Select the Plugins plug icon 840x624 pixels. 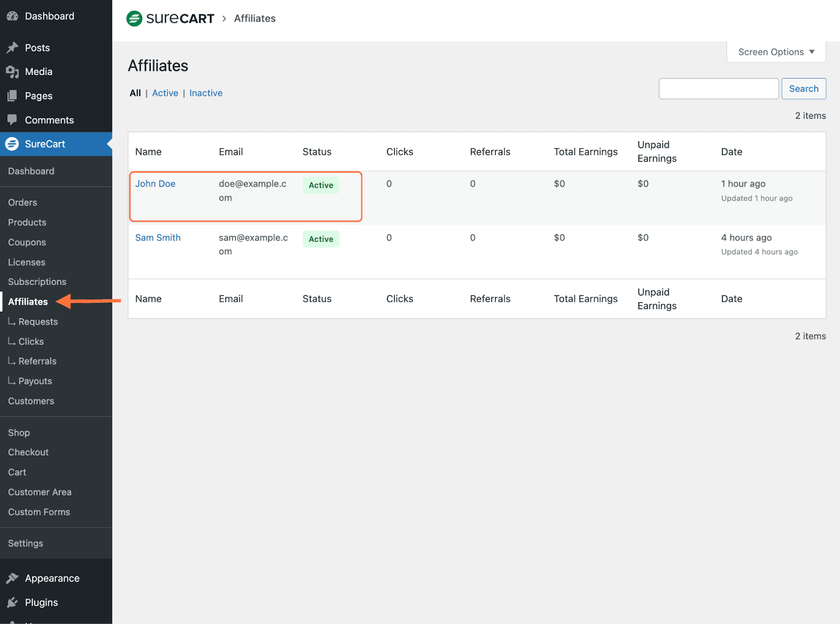12,602
